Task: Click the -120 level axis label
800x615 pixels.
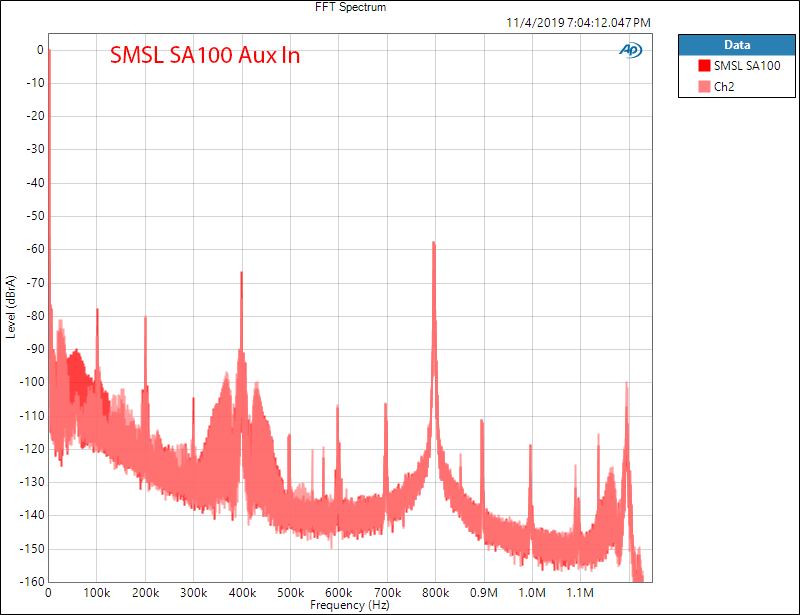Action: (32, 449)
